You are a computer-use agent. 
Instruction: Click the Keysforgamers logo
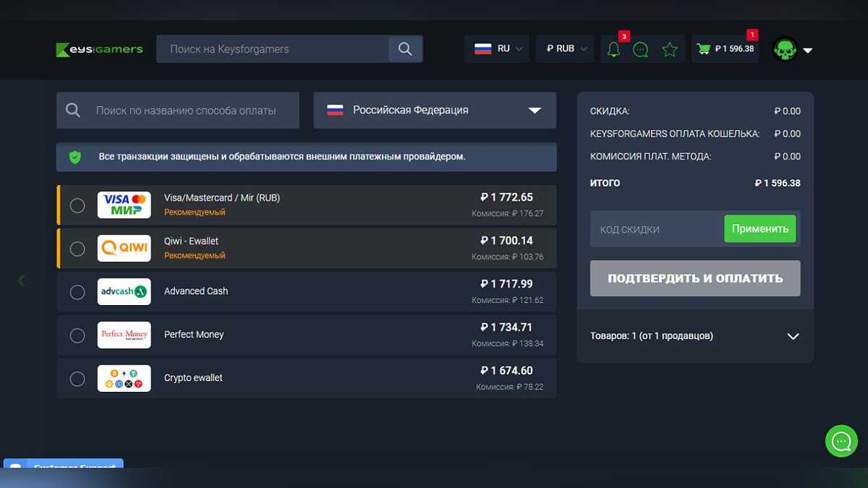(x=100, y=49)
